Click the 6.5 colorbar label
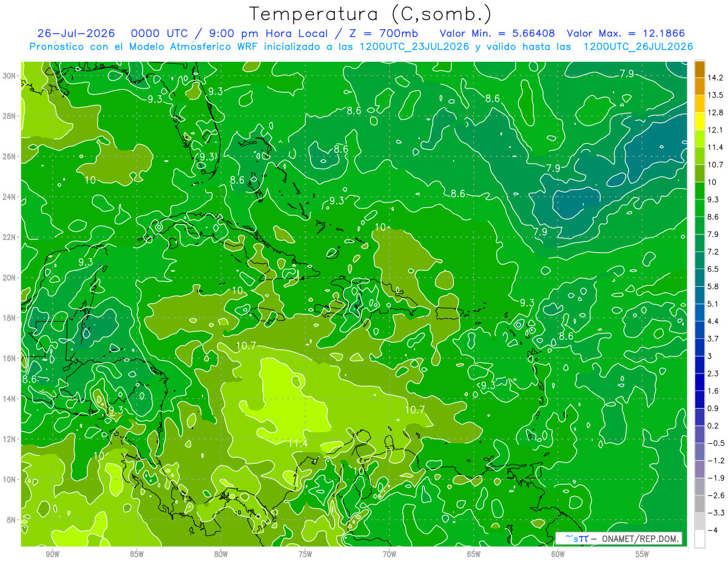 (713, 269)
